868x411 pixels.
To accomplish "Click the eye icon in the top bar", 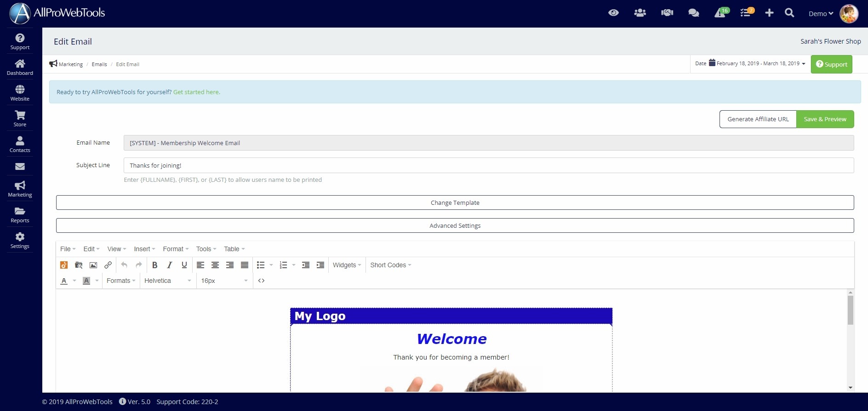I will 613,13.
